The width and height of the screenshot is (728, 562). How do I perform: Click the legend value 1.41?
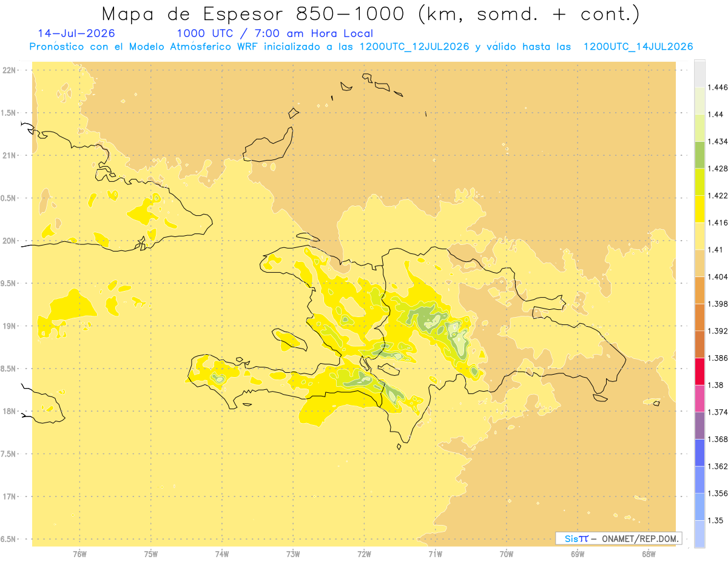coord(716,250)
